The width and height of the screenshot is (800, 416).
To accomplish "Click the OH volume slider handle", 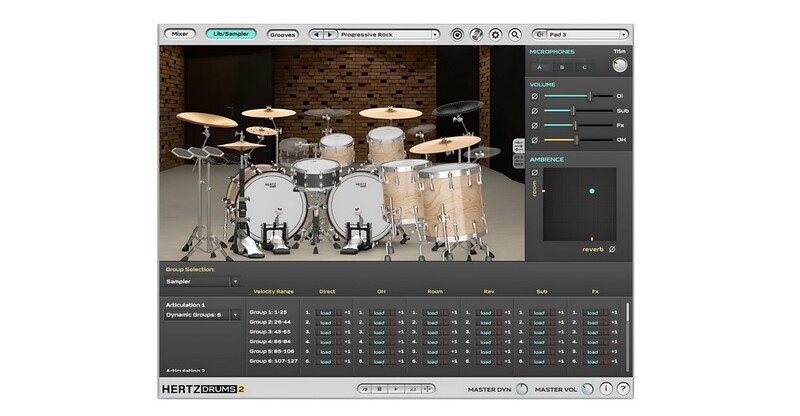I will [576, 139].
